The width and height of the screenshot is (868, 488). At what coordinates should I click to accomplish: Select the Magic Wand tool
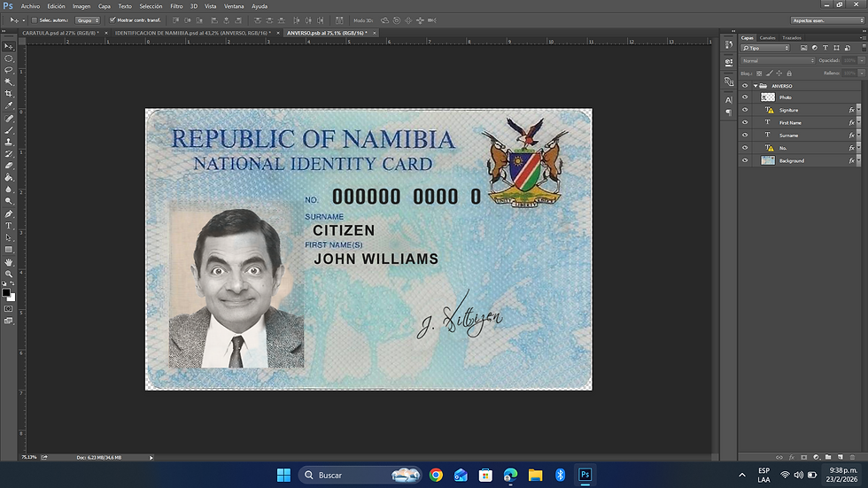click(8, 81)
